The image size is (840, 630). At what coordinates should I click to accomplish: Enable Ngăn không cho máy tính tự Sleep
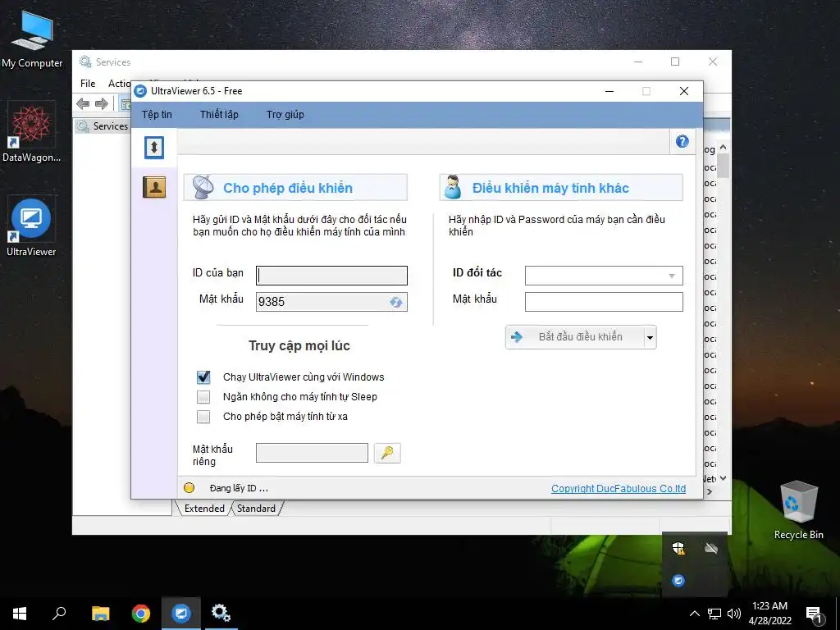coord(203,397)
